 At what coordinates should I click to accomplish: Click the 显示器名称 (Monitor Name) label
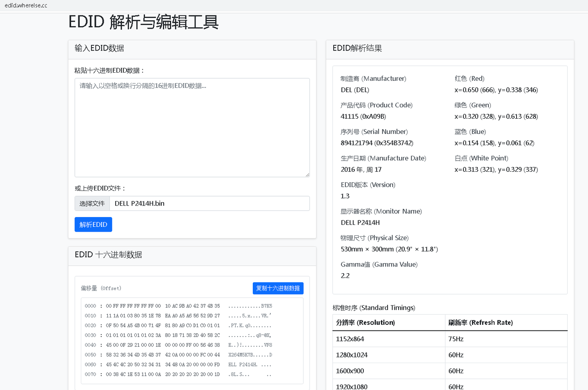point(381,211)
